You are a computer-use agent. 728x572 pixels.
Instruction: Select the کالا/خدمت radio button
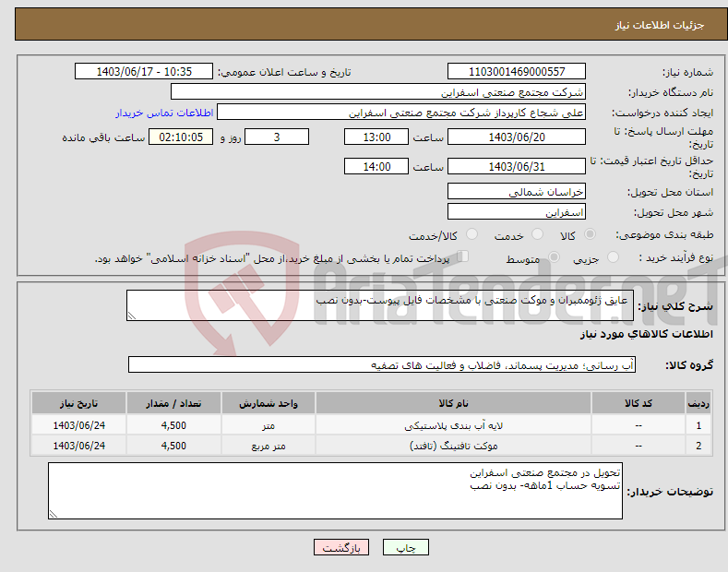(471, 234)
